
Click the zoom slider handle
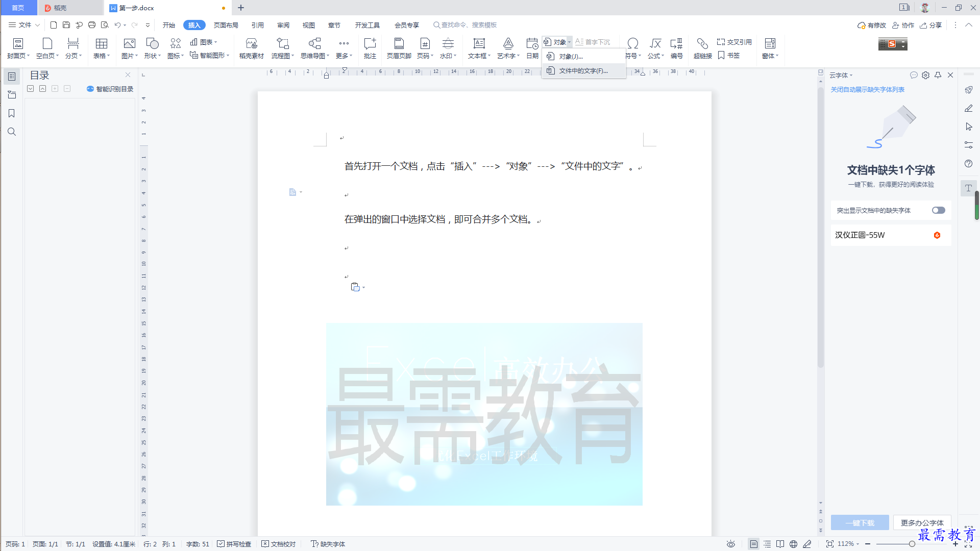912,544
